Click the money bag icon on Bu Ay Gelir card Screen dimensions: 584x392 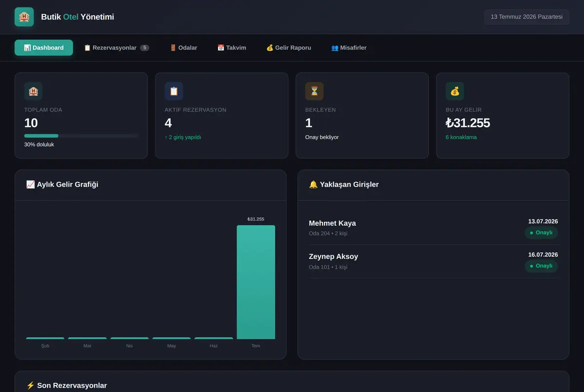click(455, 91)
